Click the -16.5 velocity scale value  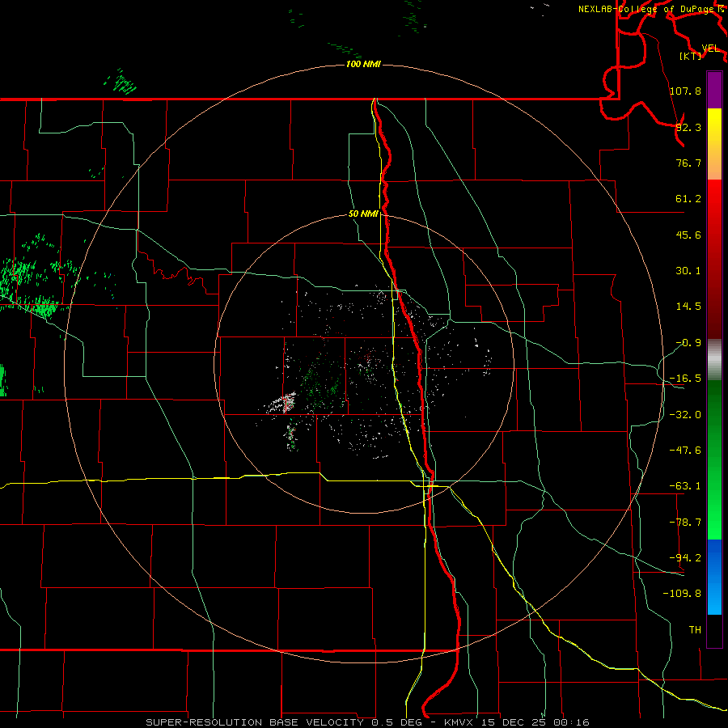686,379
